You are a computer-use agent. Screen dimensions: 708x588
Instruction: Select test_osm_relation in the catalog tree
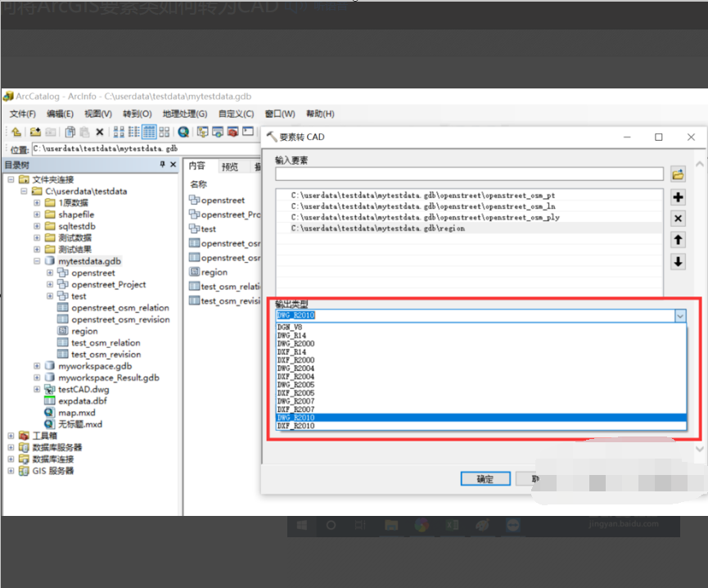click(106, 343)
